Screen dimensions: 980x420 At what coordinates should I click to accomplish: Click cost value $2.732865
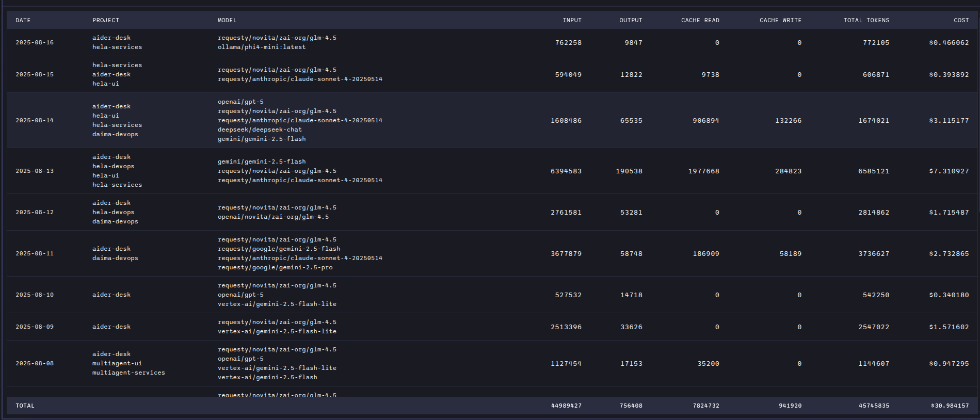coord(949,253)
